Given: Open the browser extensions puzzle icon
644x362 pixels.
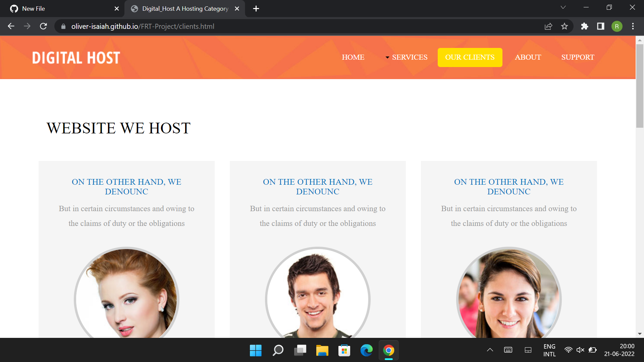Looking at the screenshot, I should (x=585, y=26).
